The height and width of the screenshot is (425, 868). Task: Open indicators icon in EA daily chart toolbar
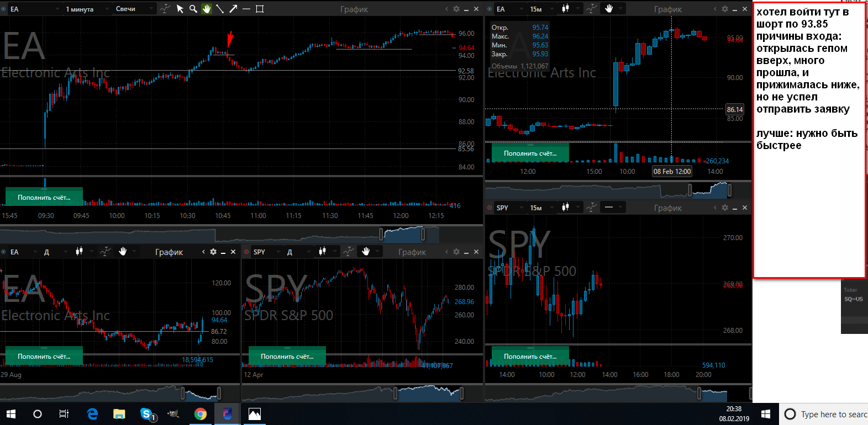click(105, 252)
